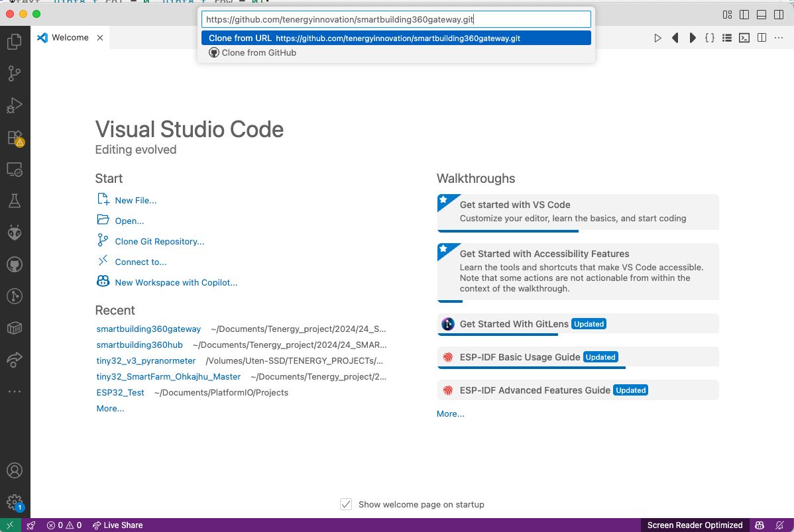The image size is (794, 532).
Task: Start Live Share from status bar
Action: tap(117, 525)
